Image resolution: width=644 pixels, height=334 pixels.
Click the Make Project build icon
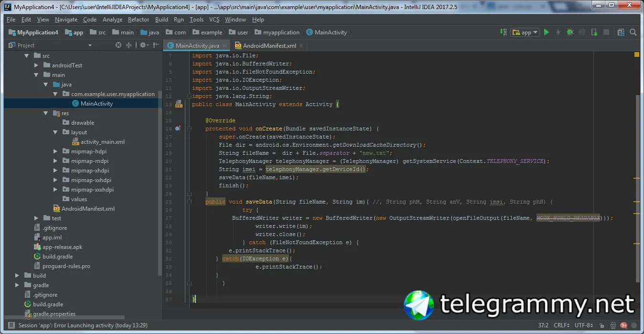503,32
